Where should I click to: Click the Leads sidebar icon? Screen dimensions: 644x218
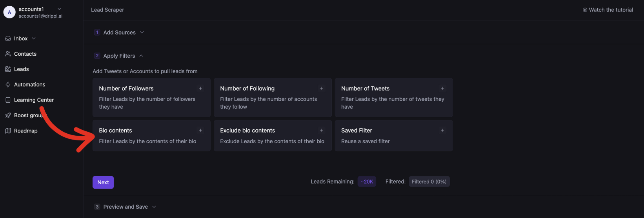tap(8, 69)
